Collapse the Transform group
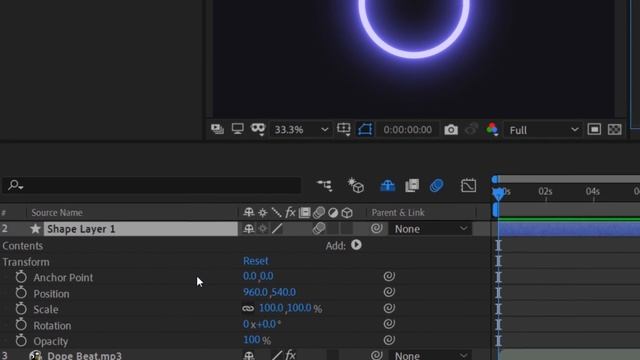 tap(26, 262)
